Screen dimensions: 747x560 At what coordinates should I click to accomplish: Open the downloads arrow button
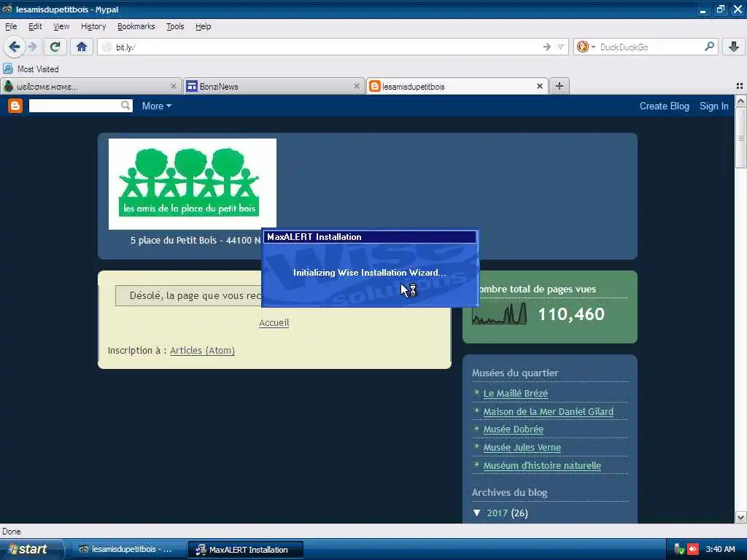click(x=734, y=47)
